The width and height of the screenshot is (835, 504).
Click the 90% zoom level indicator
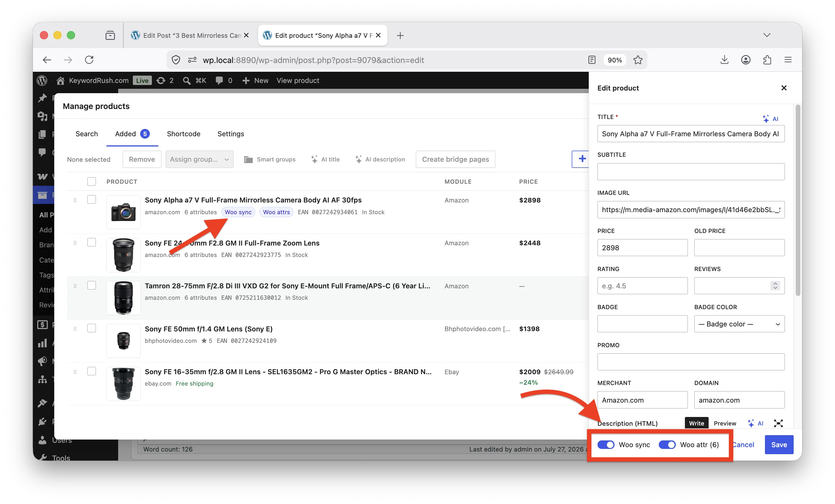point(615,60)
